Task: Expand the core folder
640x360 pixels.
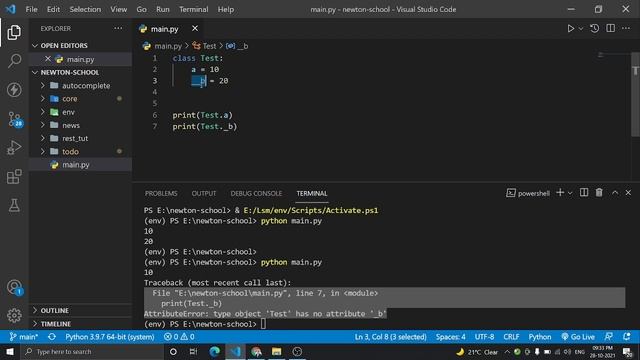Action: coord(80,99)
